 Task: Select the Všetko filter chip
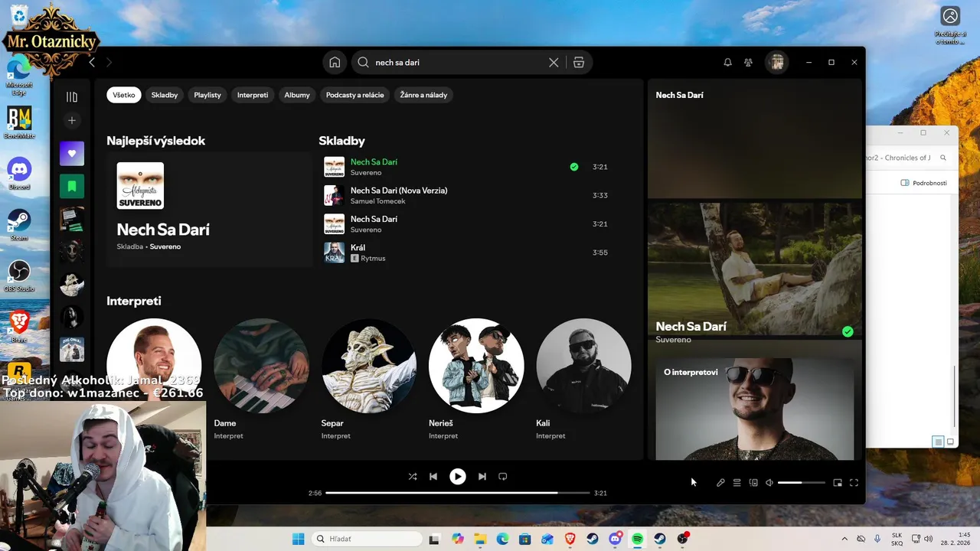(123, 95)
